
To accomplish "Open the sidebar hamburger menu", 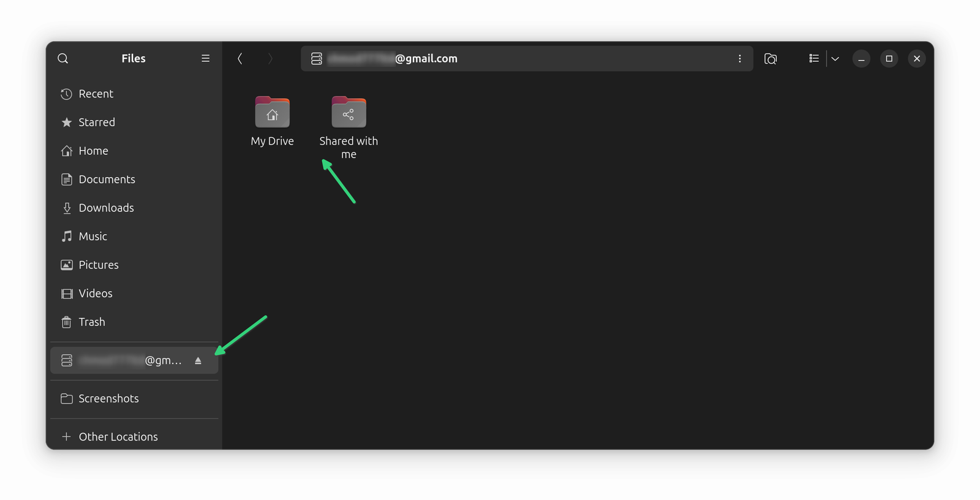I will click(x=205, y=59).
